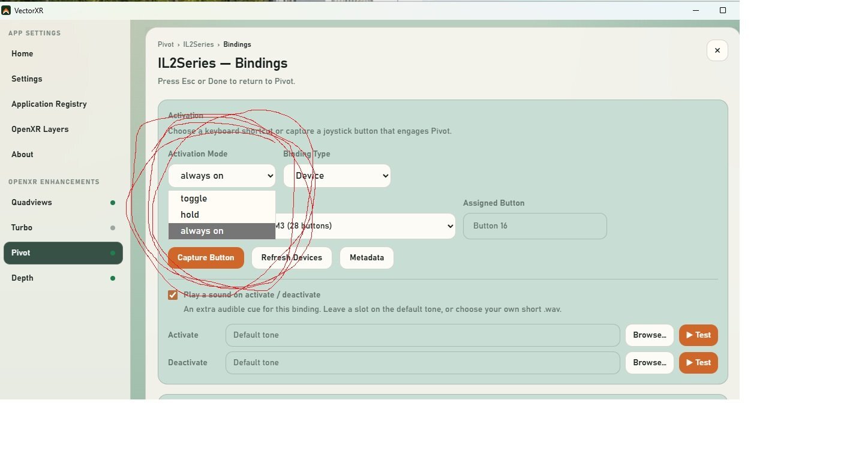The height and width of the screenshot is (457, 868).
Task: Maximize the VectorXR window
Action: [723, 10]
